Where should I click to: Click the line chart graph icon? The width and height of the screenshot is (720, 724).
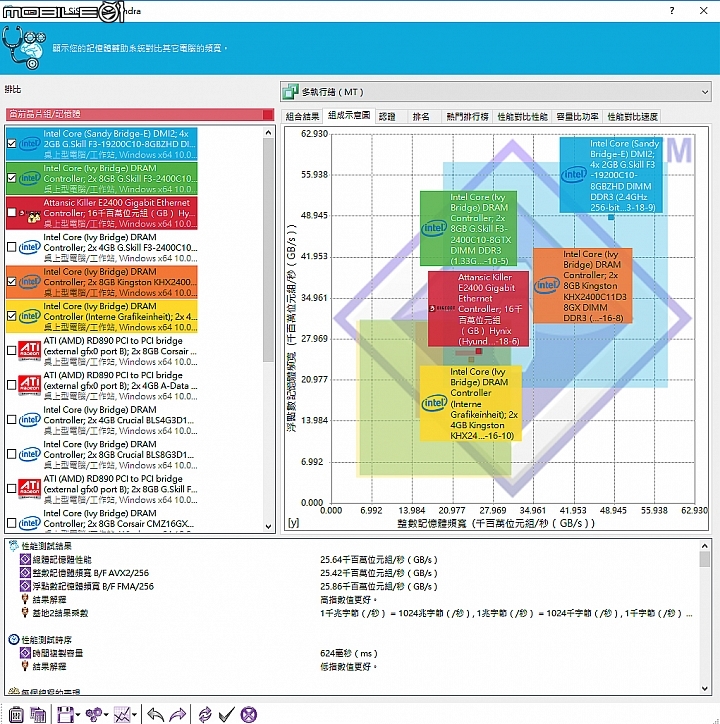point(122,714)
